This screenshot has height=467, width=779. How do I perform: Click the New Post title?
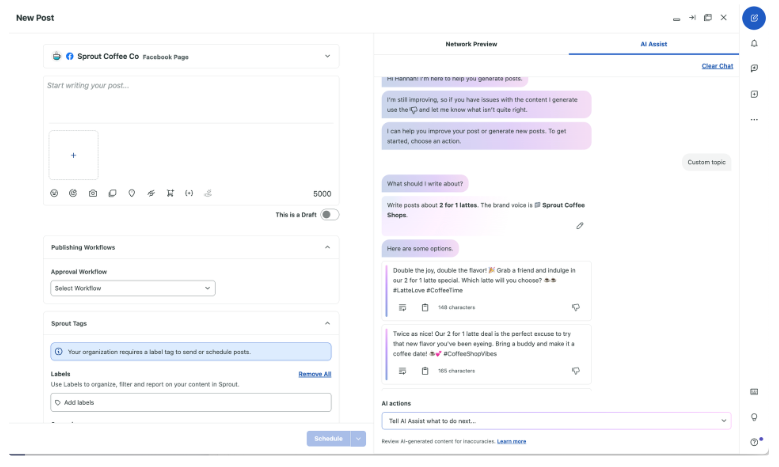pos(35,18)
